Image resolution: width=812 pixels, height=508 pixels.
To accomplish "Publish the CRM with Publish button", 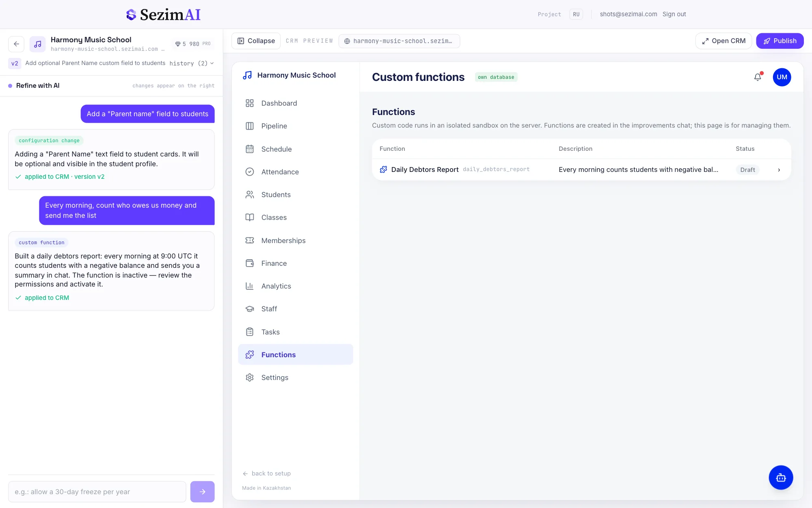I will click(780, 41).
